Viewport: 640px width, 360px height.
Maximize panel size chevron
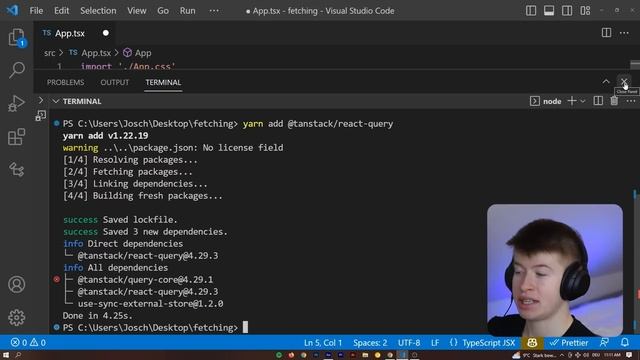tap(606, 82)
